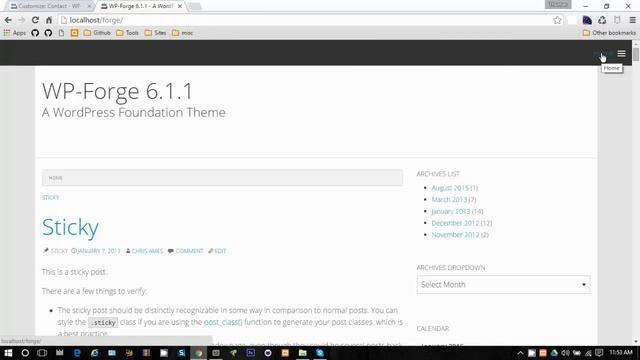This screenshot has height=360, width=640.
Task: Open the Sticky post title link
Action: click(70, 227)
